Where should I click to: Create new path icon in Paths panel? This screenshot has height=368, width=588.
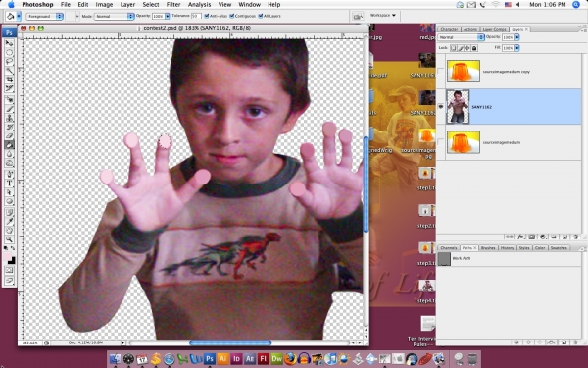pyautogui.click(x=564, y=342)
